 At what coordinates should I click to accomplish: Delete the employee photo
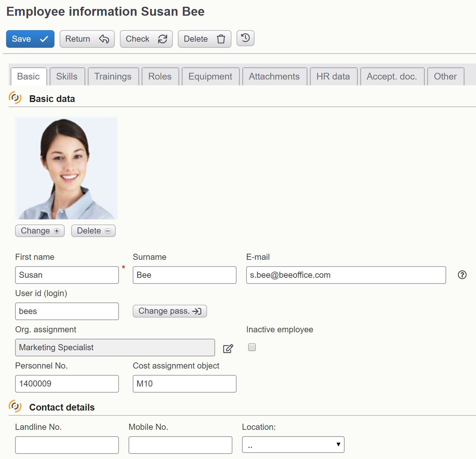[x=93, y=231]
